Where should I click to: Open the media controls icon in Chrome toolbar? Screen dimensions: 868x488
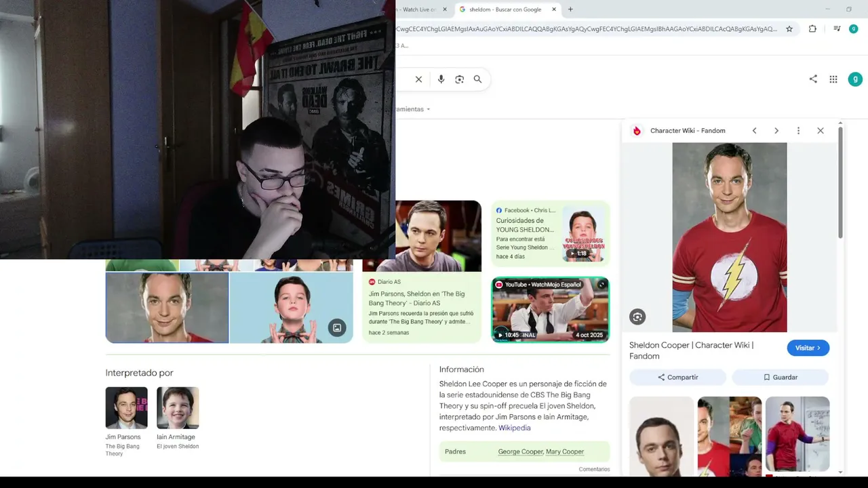837,29
